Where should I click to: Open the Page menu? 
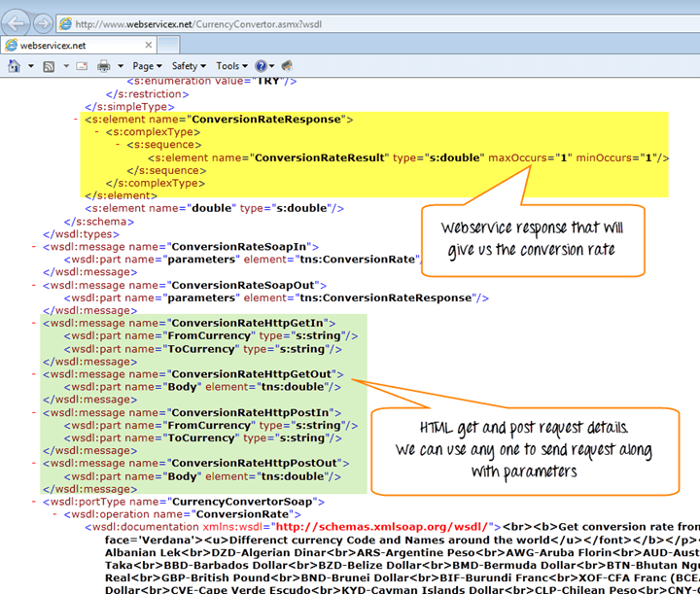[x=147, y=66]
